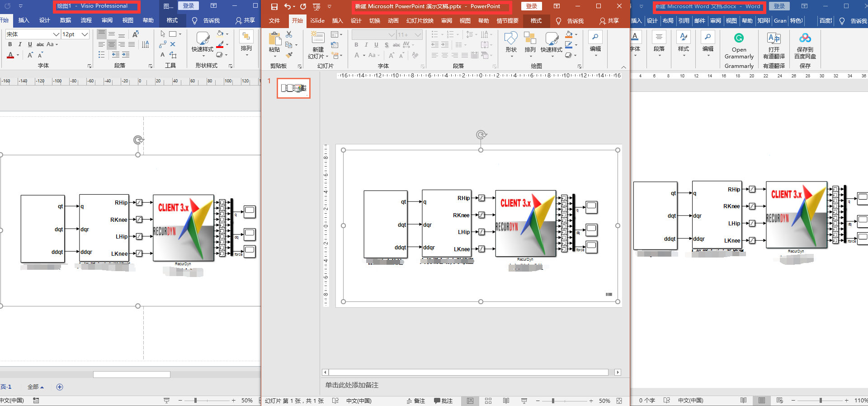Viewport: 868px width, 406px height.
Task: Click 备注 notes button in PowerPoint status bar
Action: tap(416, 401)
